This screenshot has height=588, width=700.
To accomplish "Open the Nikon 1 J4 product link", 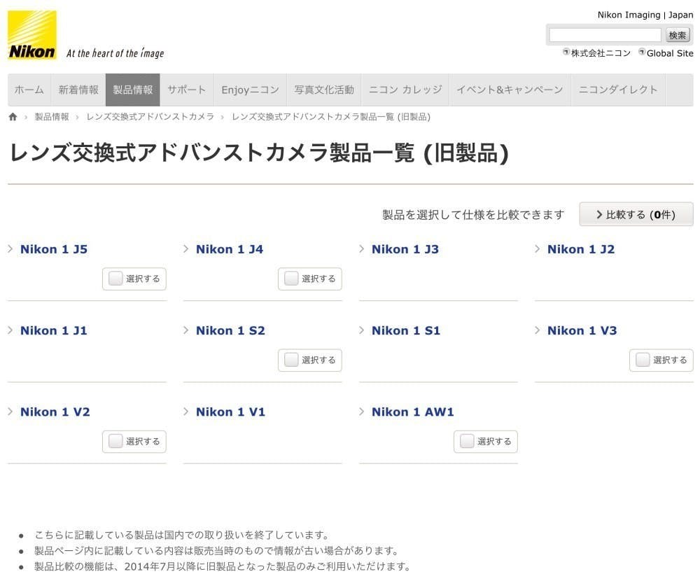I will point(230,249).
